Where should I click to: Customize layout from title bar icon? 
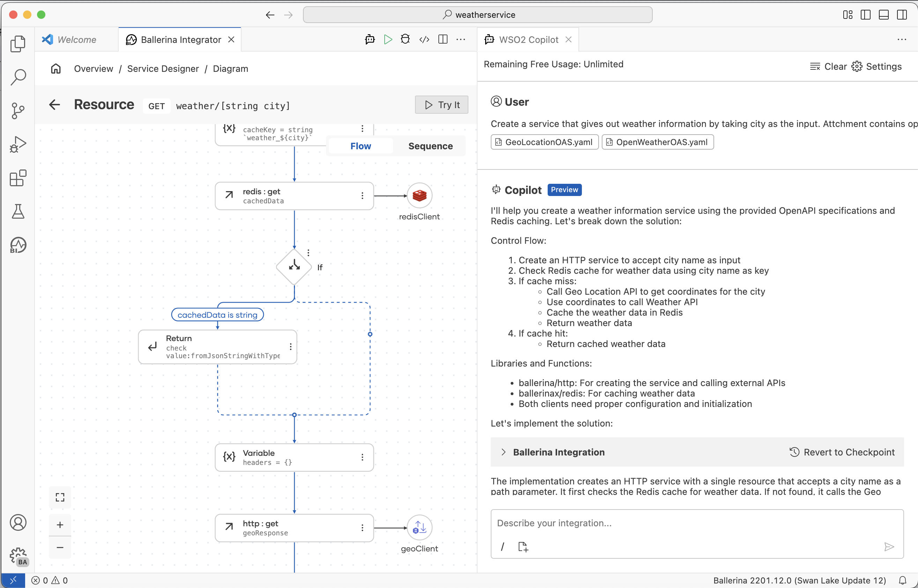click(848, 15)
